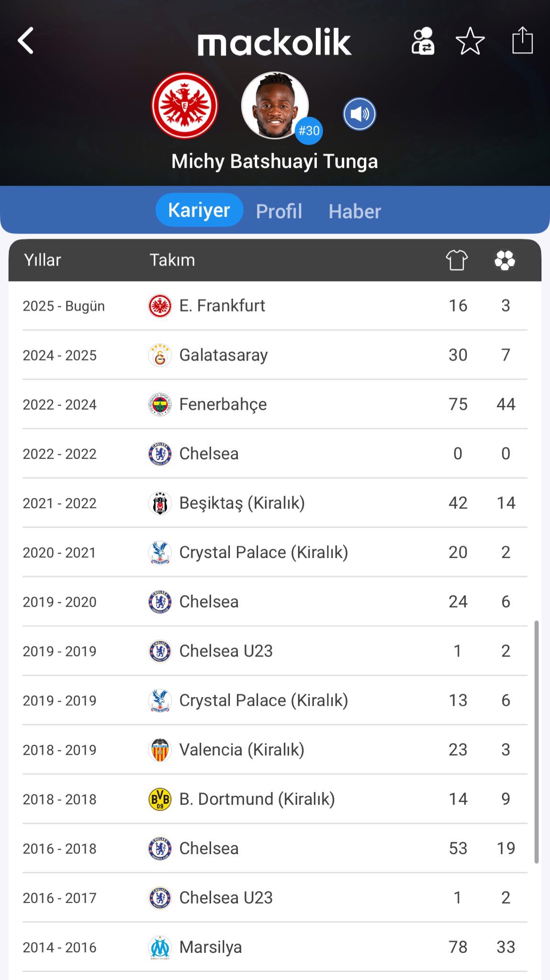550x980 pixels.
Task: Toggle the favorite star icon
Action: click(x=470, y=41)
